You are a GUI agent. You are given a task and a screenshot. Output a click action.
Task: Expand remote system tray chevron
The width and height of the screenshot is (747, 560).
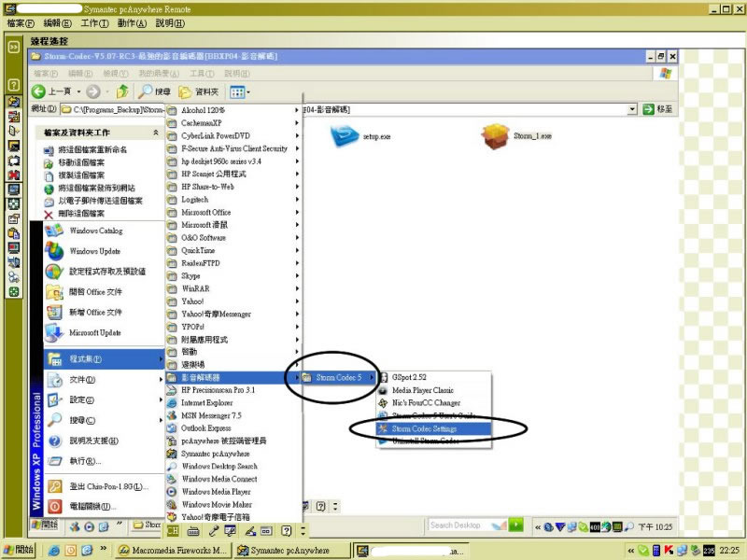point(538,526)
